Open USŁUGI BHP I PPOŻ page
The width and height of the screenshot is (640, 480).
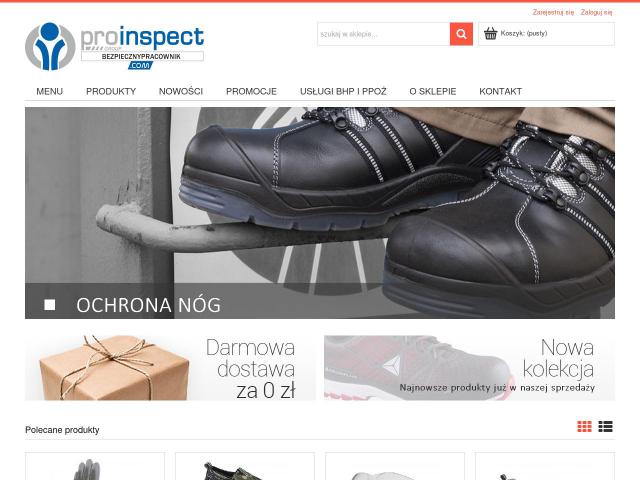pos(343,91)
